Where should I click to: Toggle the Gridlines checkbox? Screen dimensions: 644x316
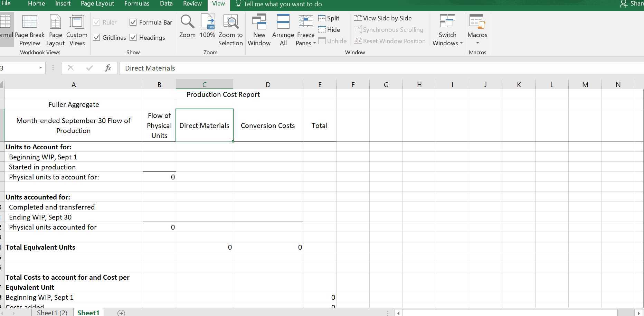click(x=97, y=37)
